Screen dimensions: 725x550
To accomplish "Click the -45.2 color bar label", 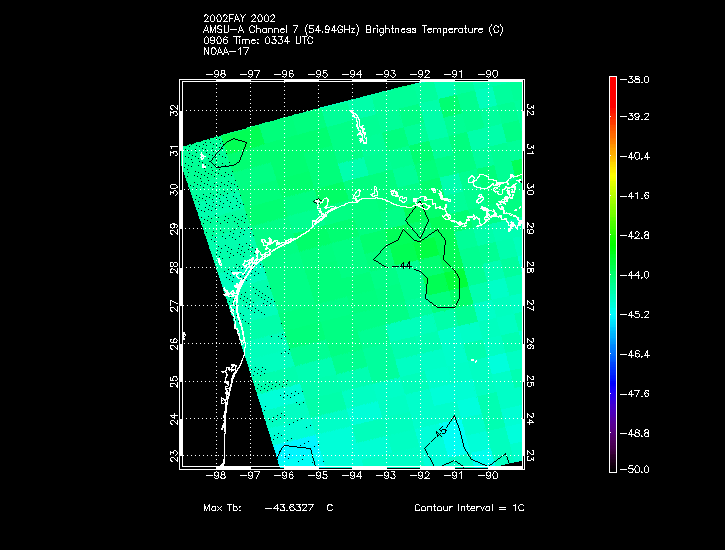I will click(634, 314).
